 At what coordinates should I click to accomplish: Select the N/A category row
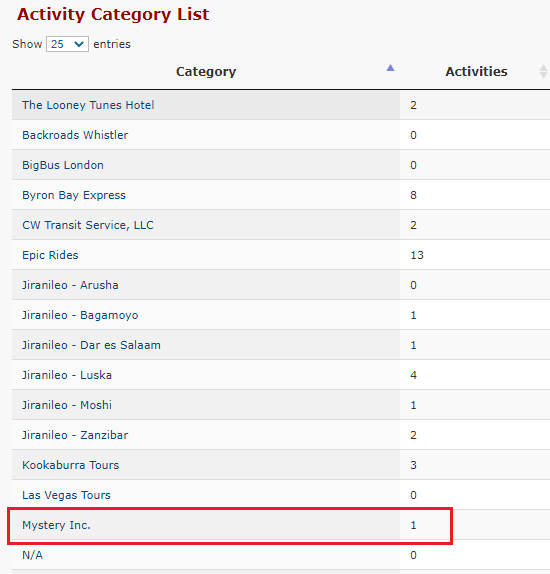281,555
